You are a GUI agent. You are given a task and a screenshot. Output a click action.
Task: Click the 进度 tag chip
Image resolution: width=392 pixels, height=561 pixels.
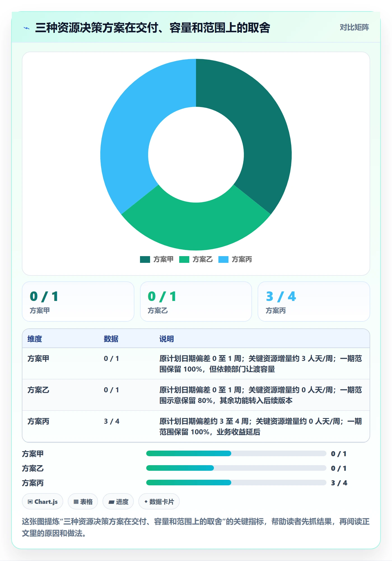118,502
